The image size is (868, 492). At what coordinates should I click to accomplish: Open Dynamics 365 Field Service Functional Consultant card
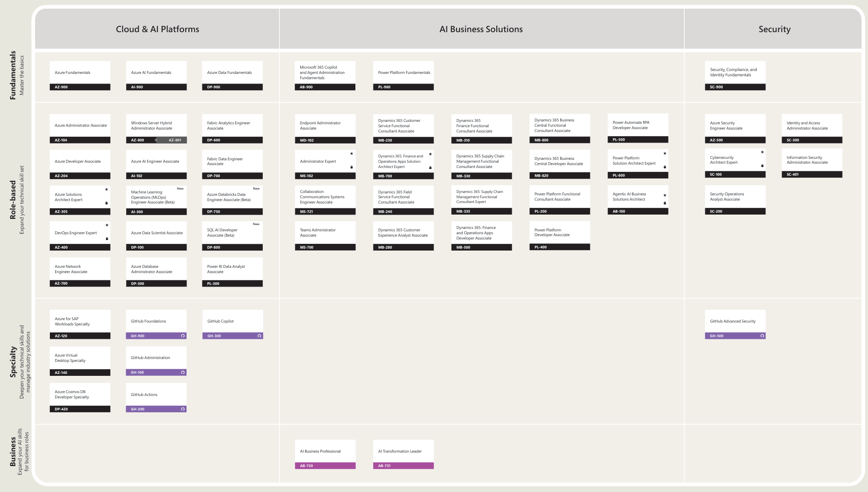tap(403, 200)
